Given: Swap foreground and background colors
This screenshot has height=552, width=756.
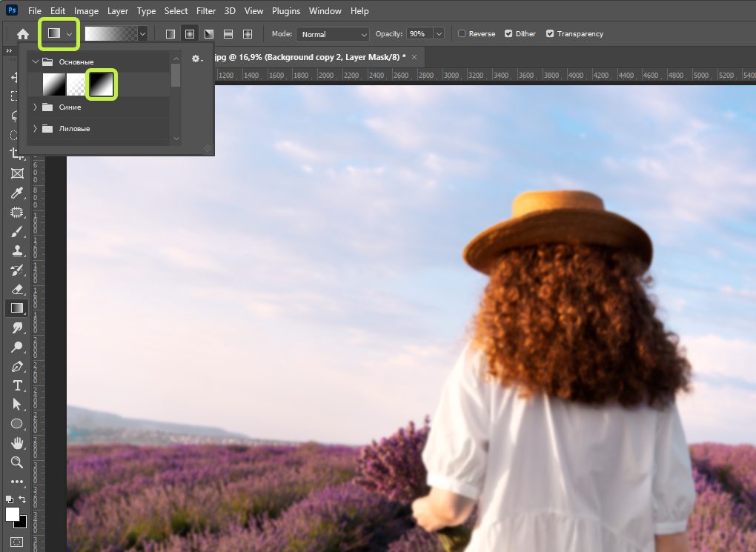Looking at the screenshot, I should [22, 499].
